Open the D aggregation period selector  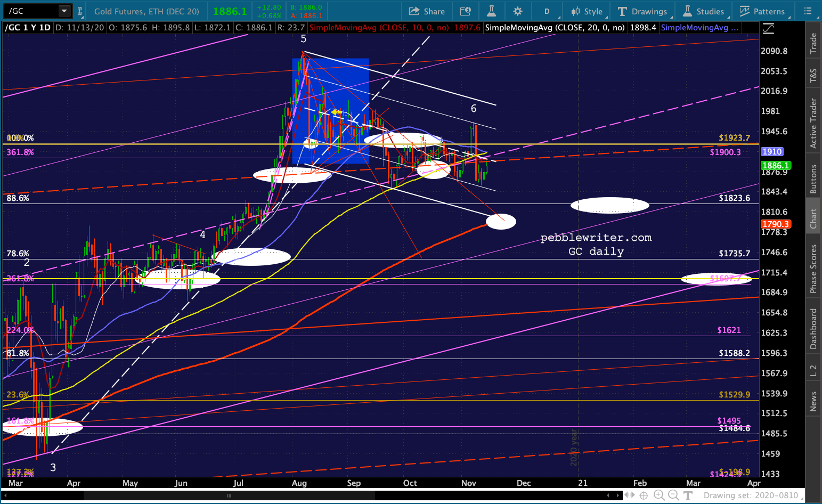547,11
